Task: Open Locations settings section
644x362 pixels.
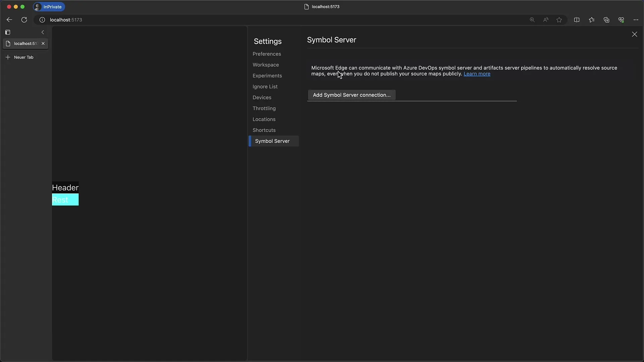Action: pyautogui.click(x=264, y=119)
